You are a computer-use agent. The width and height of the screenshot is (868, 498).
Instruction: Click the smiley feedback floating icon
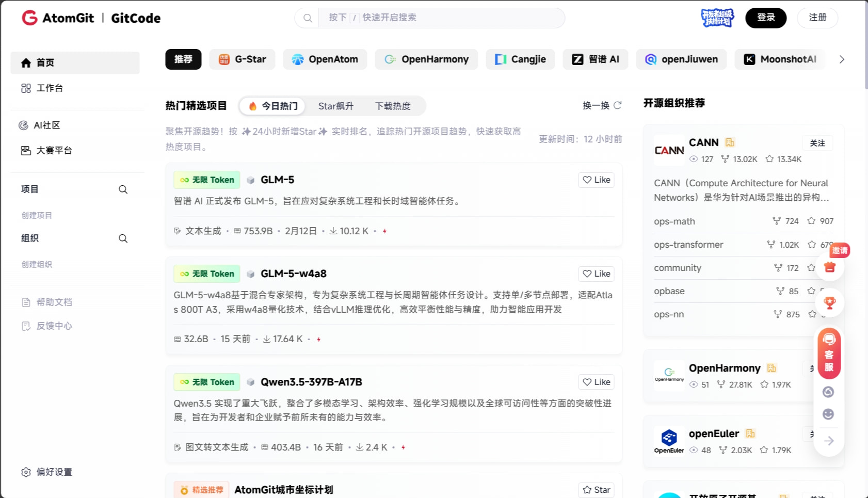tap(828, 414)
